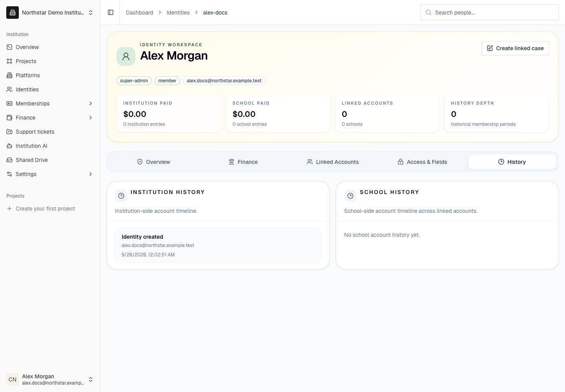Click the member role badge
This screenshot has width=565, height=392.
coord(168,81)
